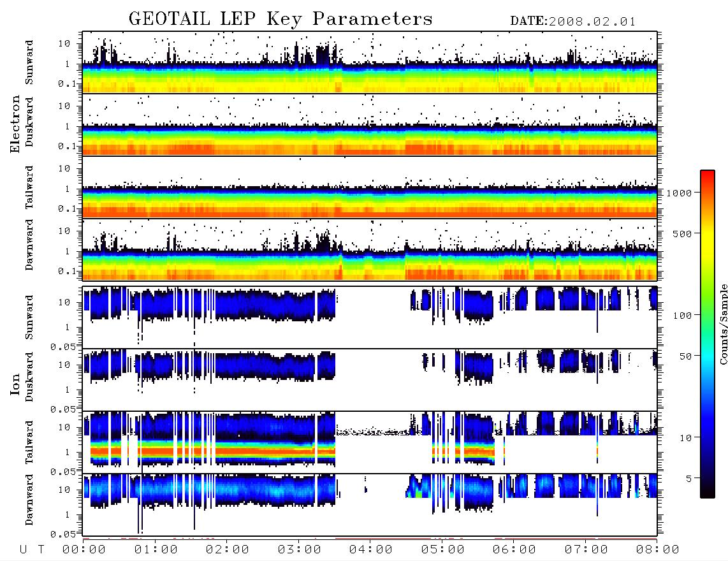This screenshot has width=728, height=561.
Task: Click the Electron Duskward spectrogram panel
Action: [370, 124]
